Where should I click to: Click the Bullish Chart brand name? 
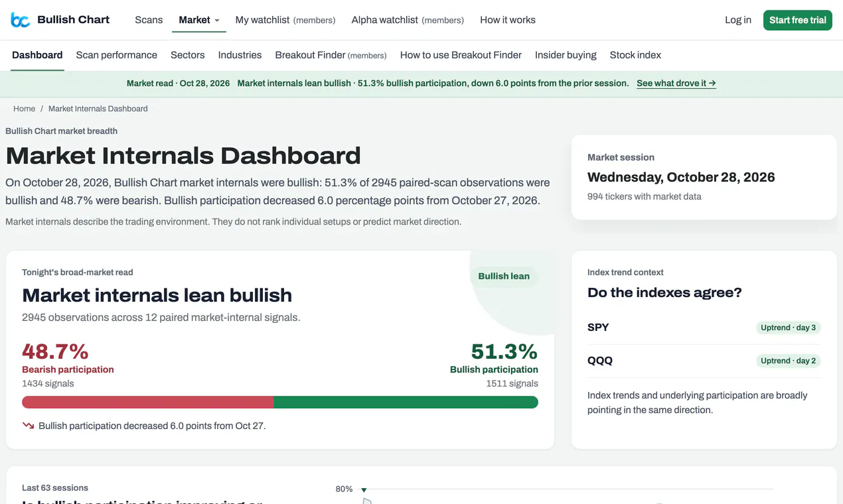point(74,20)
